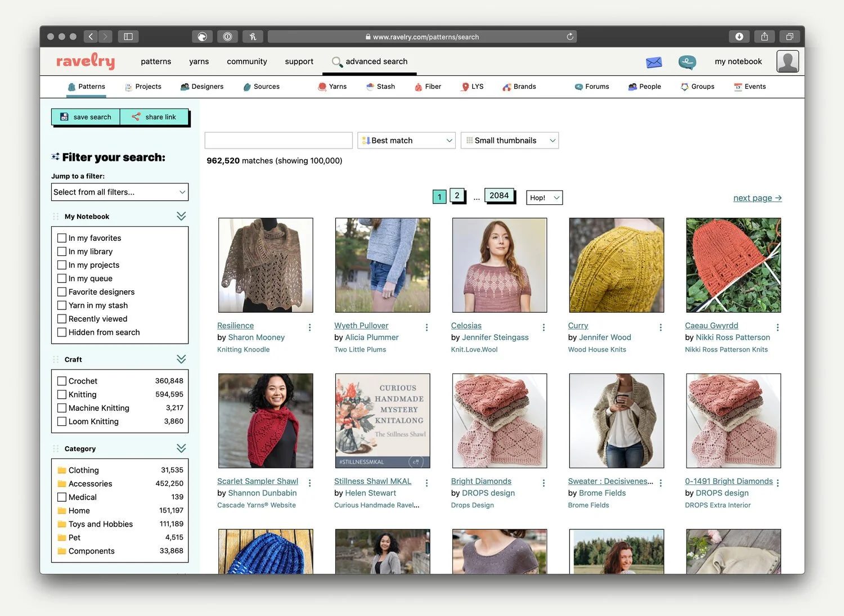The width and height of the screenshot is (844, 616).
Task: Open options menu for Curry pattern
Action: pyautogui.click(x=661, y=327)
